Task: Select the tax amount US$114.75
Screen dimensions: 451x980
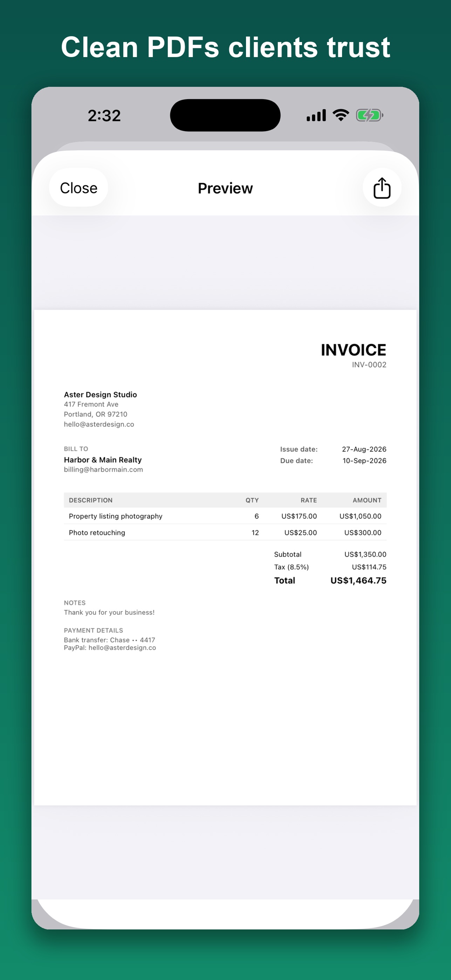Action: pyautogui.click(x=369, y=567)
